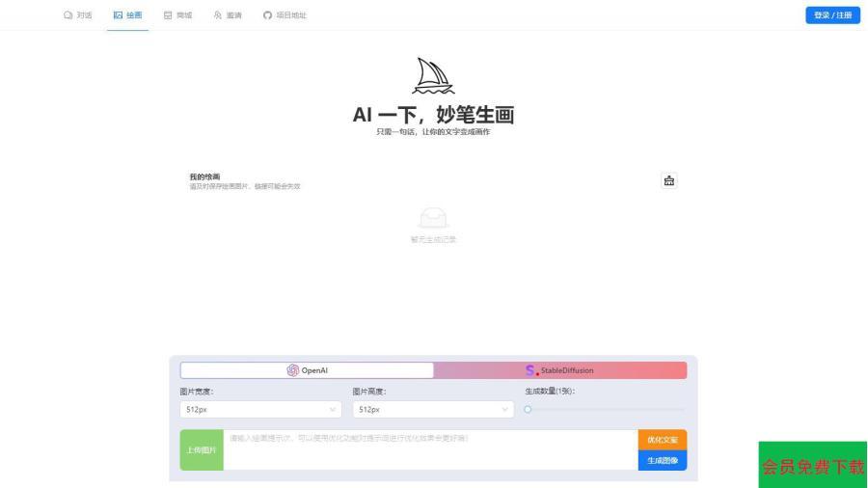Click the 生成数量 slider handle
This screenshot has width=868, height=488.
[x=528, y=410]
